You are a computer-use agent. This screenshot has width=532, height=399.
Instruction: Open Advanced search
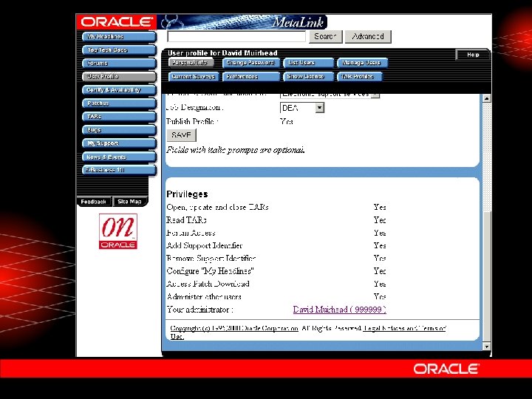[x=368, y=37]
